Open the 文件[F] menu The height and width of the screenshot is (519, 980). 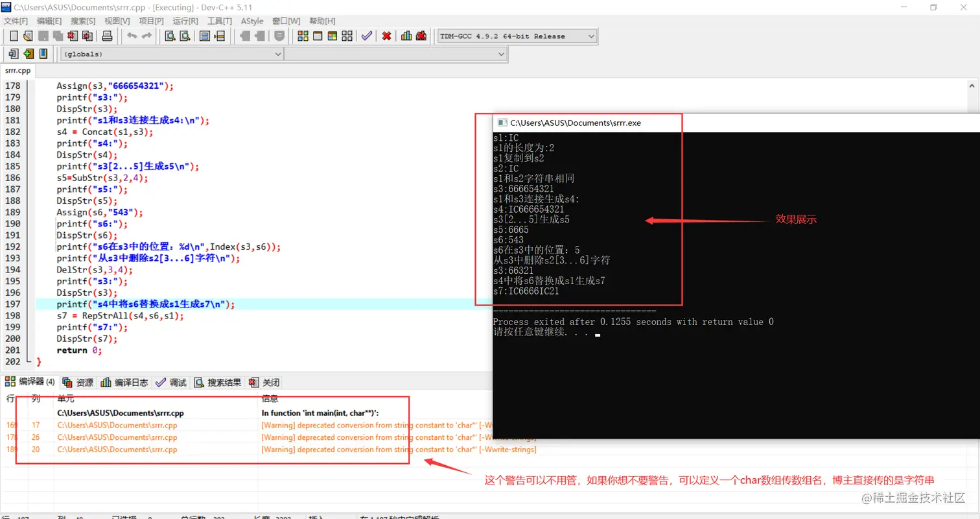(x=16, y=21)
